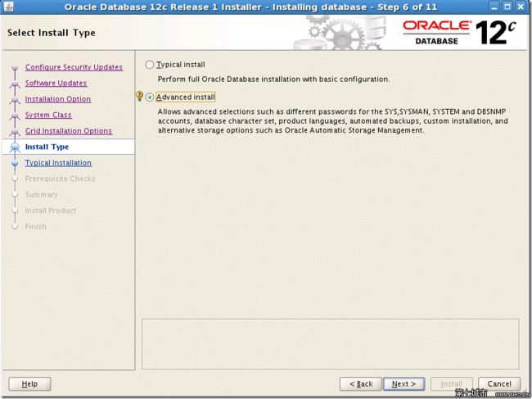
Task: Open the Installation Option step link
Action: 58,99
